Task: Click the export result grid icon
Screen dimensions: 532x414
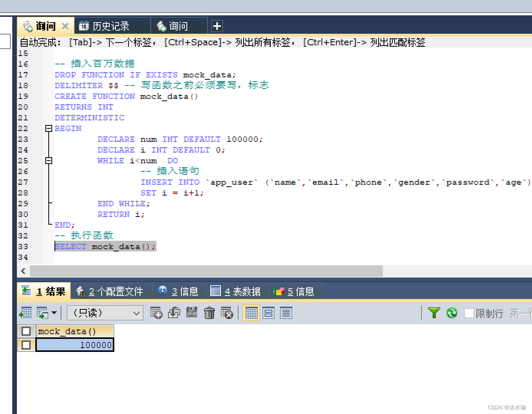Action: (x=26, y=313)
